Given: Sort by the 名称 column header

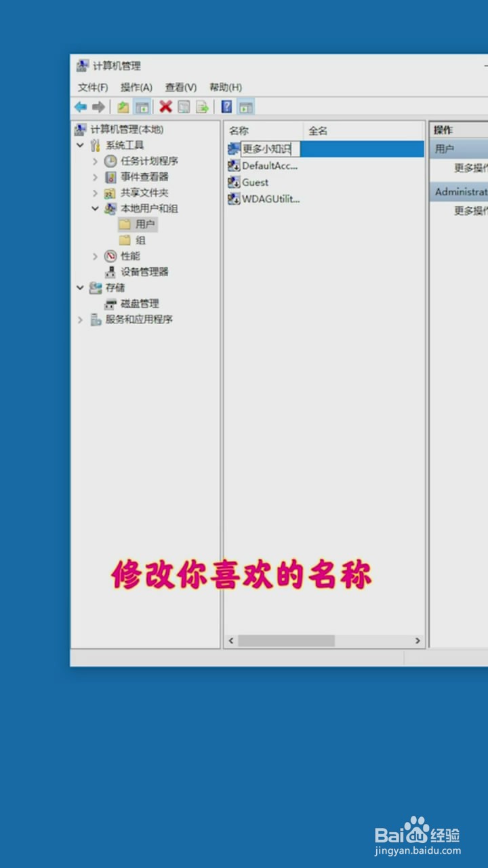Looking at the screenshot, I should [x=264, y=131].
